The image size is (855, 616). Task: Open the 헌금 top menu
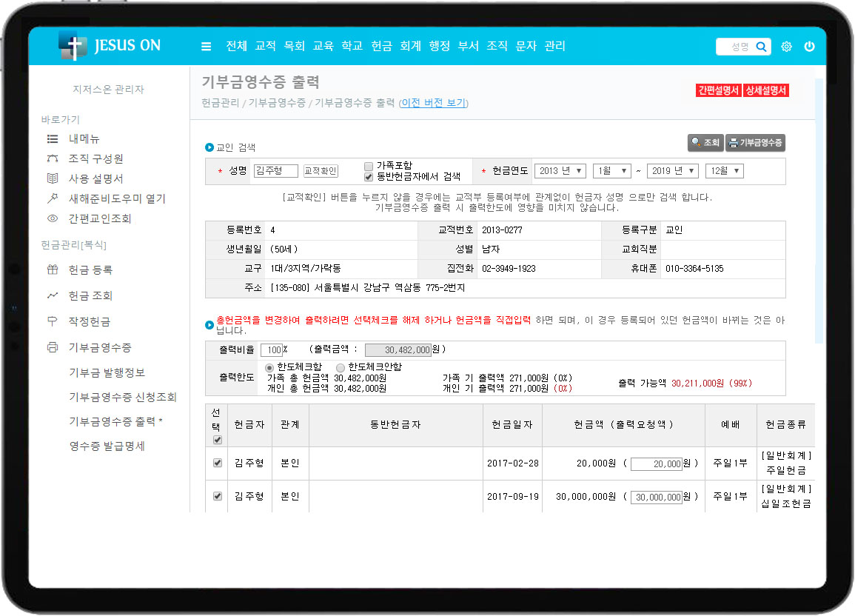point(381,46)
